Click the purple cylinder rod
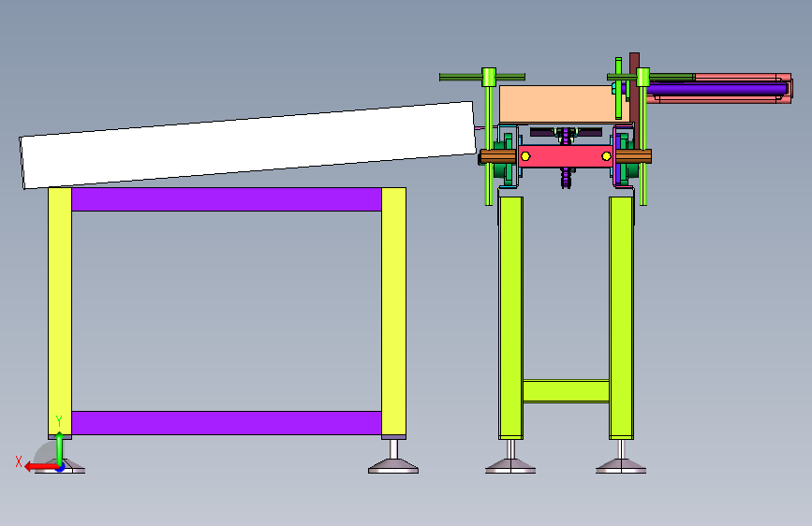 716,90
